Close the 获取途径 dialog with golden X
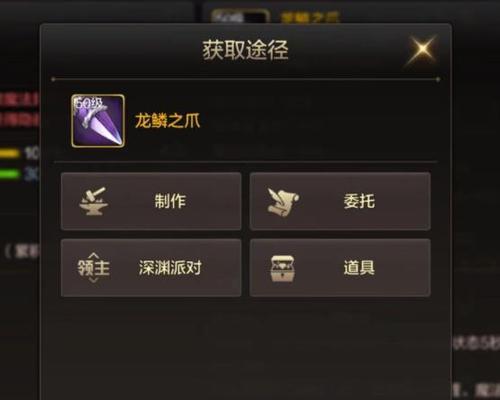The height and width of the screenshot is (400, 500). tap(422, 49)
